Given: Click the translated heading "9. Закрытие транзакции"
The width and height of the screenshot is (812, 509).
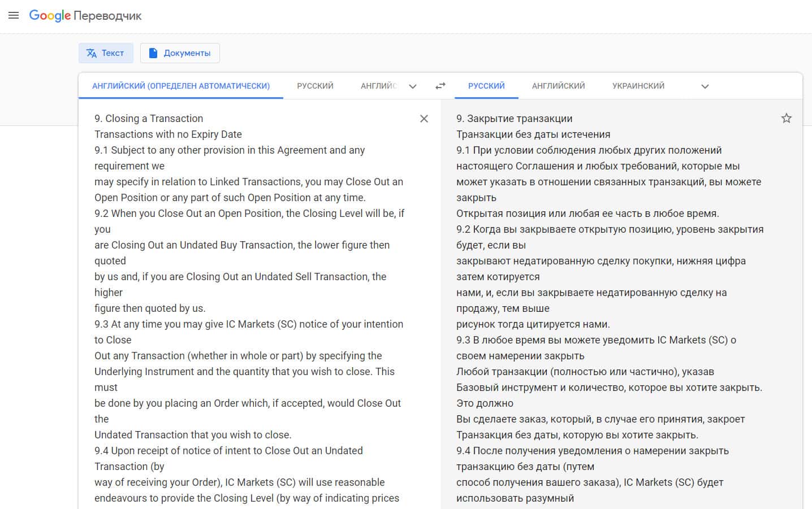Looking at the screenshot, I should 515,119.
